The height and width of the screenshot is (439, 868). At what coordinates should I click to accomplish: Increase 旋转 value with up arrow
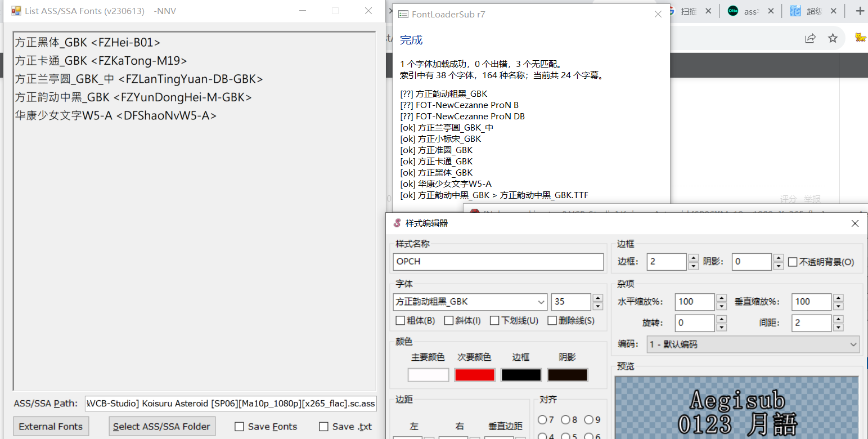click(722, 319)
